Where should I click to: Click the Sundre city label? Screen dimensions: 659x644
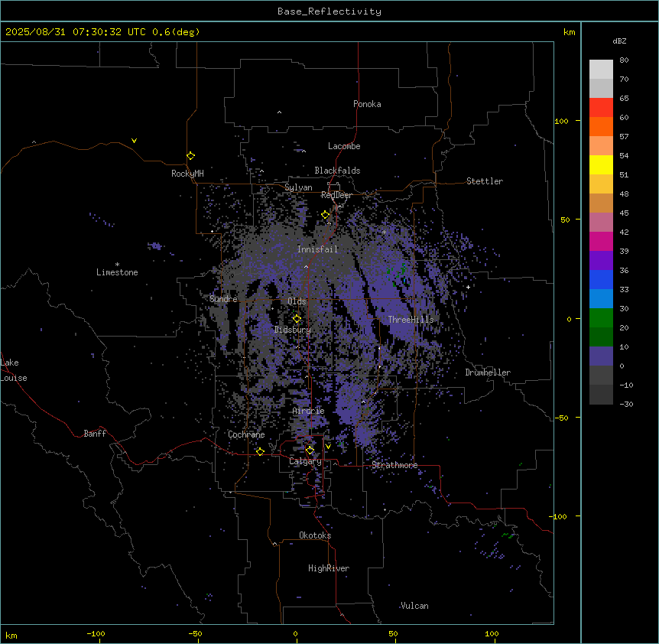click(223, 299)
